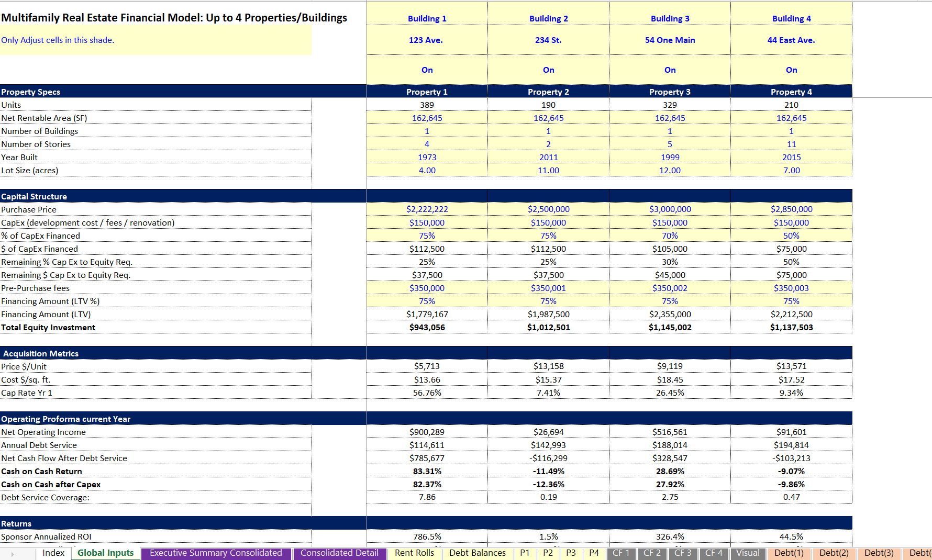Viewport: 932px width, 560px height.
Task: Select Purchase Price cell $3,000,000
Action: pos(670,209)
